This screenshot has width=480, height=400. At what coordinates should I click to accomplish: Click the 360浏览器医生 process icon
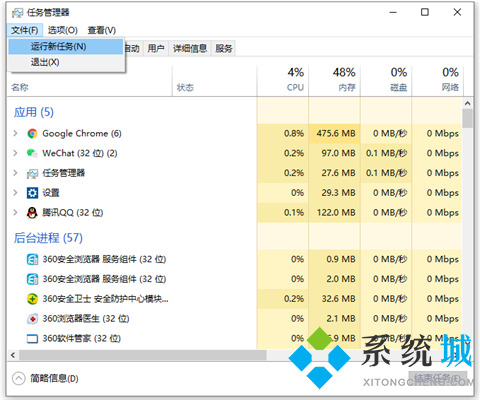32,319
